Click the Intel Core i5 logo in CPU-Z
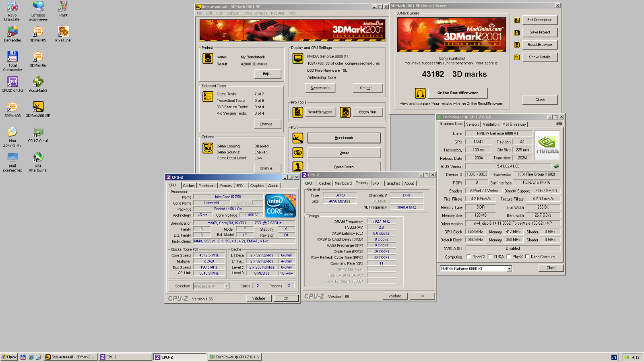The image size is (644, 362). click(281, 206)
